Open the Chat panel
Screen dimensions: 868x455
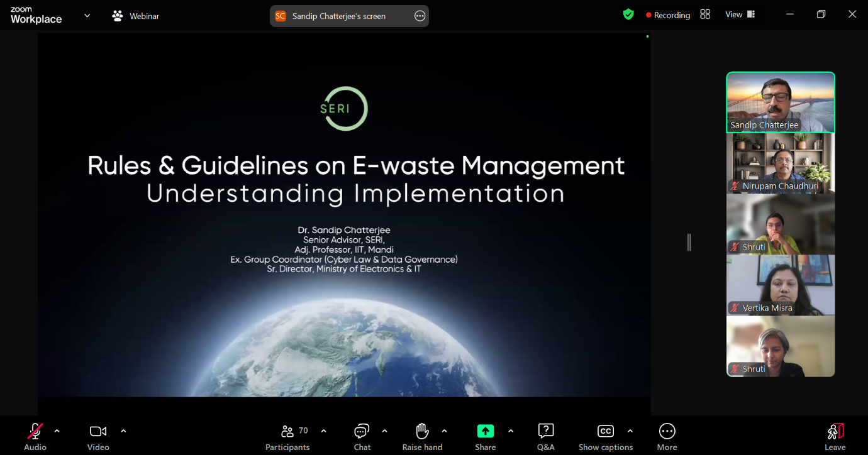pos(362,431)
